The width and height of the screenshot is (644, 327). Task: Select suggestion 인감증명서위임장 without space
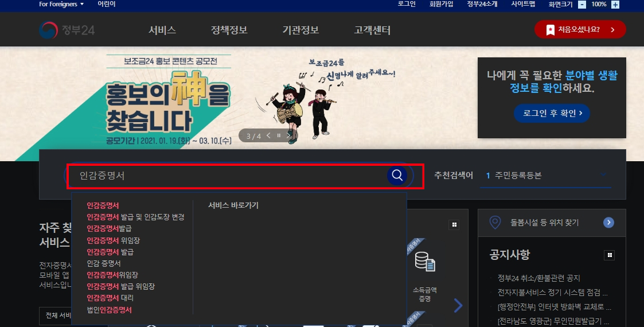click(x=112, y=275)
